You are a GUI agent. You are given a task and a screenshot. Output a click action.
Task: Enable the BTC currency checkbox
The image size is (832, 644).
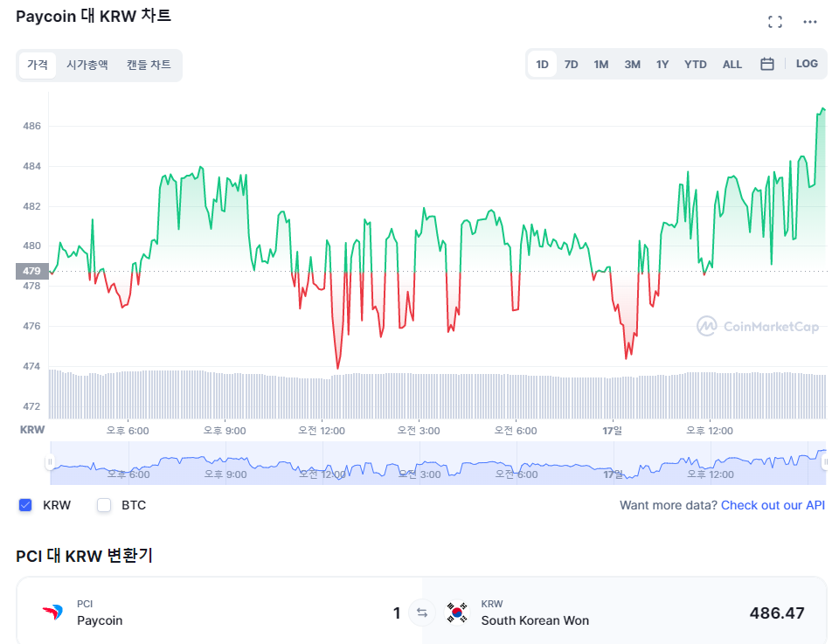click(104, 505)
